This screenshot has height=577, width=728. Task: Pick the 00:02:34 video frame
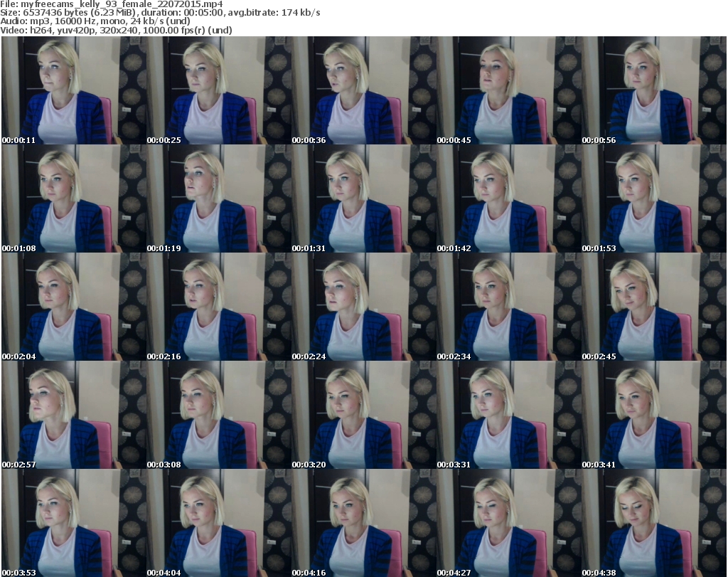tap(509, 307)
